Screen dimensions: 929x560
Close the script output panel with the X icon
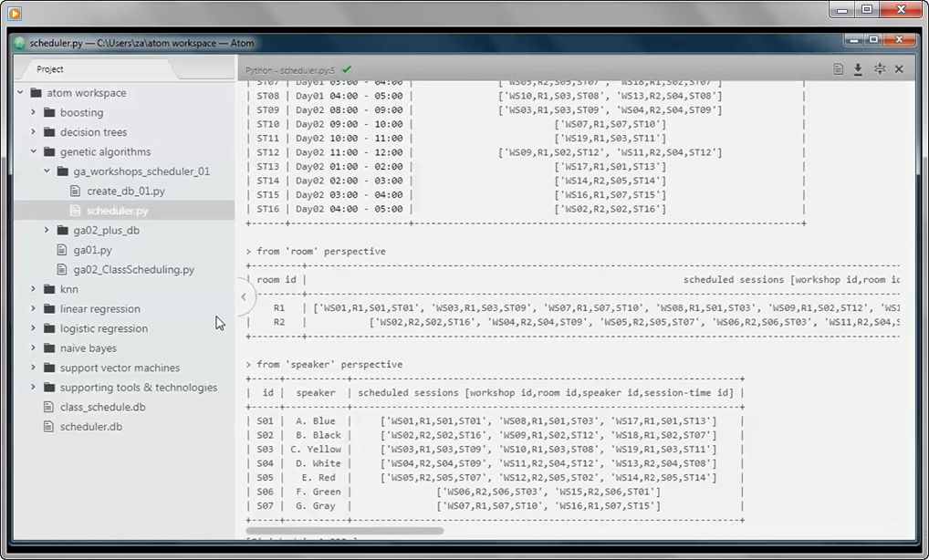(899, 67)
